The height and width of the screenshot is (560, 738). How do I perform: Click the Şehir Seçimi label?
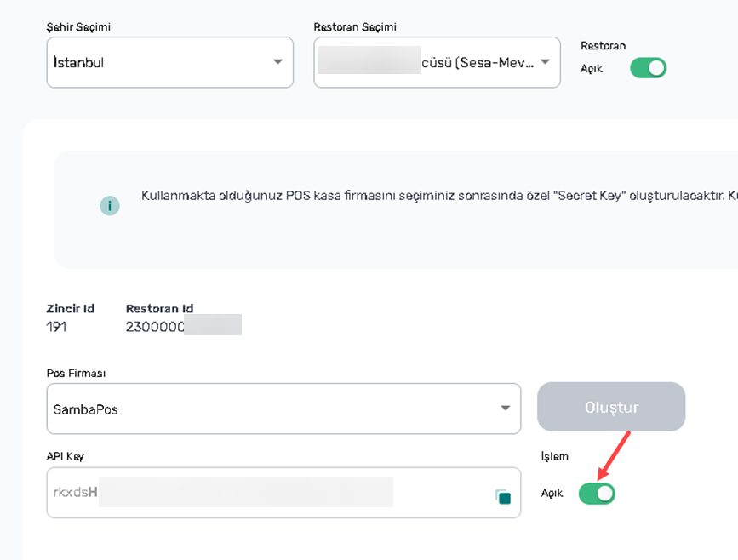(77, 27)
